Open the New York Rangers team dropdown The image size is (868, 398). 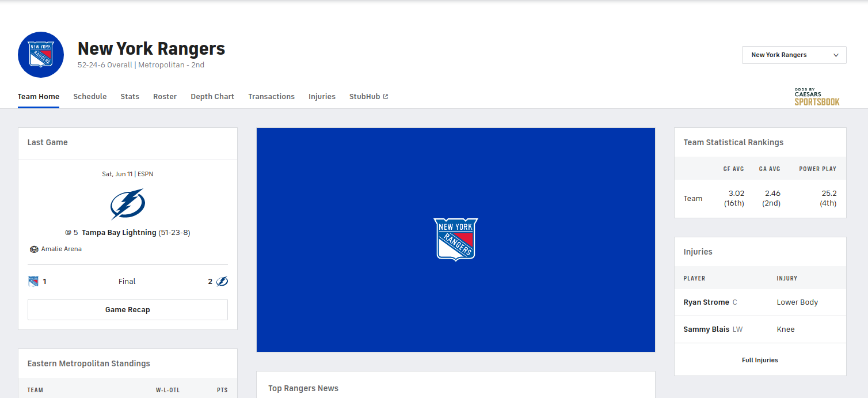tap(794, 55)
